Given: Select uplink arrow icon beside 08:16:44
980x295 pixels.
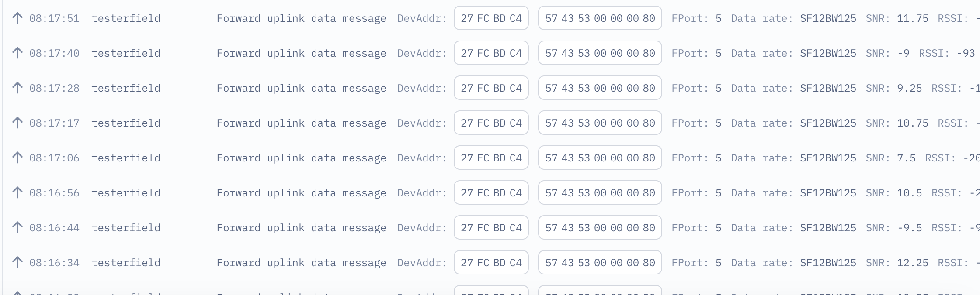Looking at the screenshot, I should pyautogui.click(x=17, y=227).
